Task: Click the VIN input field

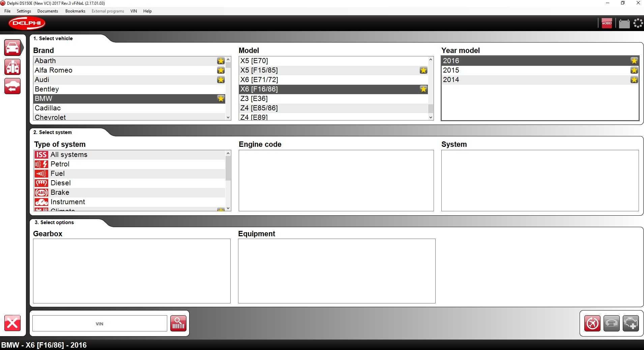Action: (100, 324)
